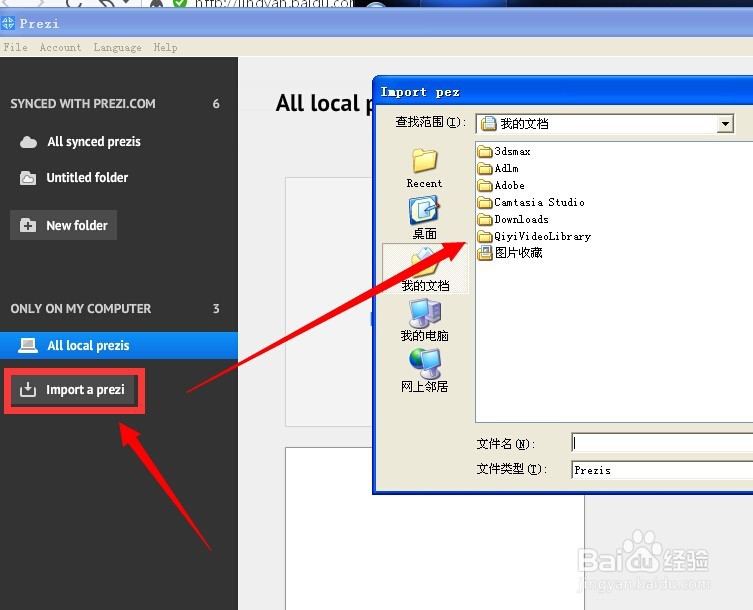Click the Adlm folder icon
The width and height of the screenshot is (753, 610).
(x=485, y=169)
